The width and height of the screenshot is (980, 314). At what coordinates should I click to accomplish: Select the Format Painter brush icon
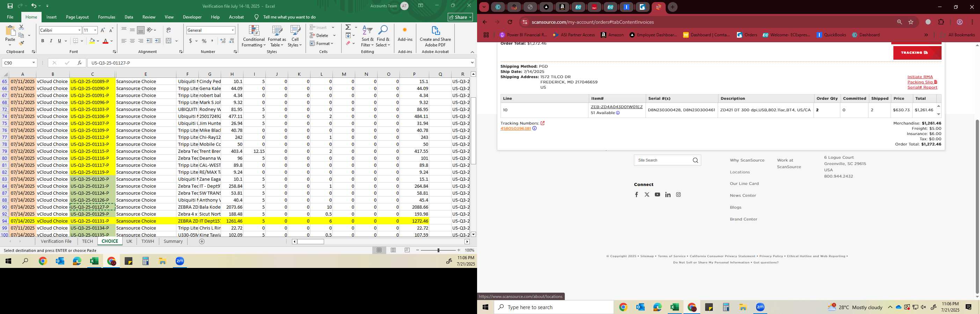(21, 43)
